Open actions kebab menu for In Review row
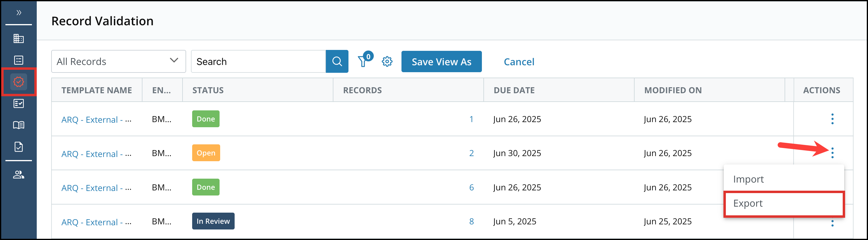 (832, 223)
